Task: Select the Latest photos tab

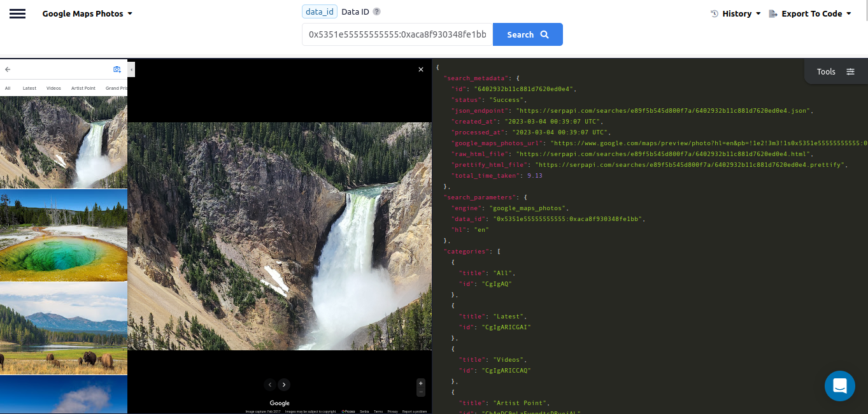Action: coord(29,89)
